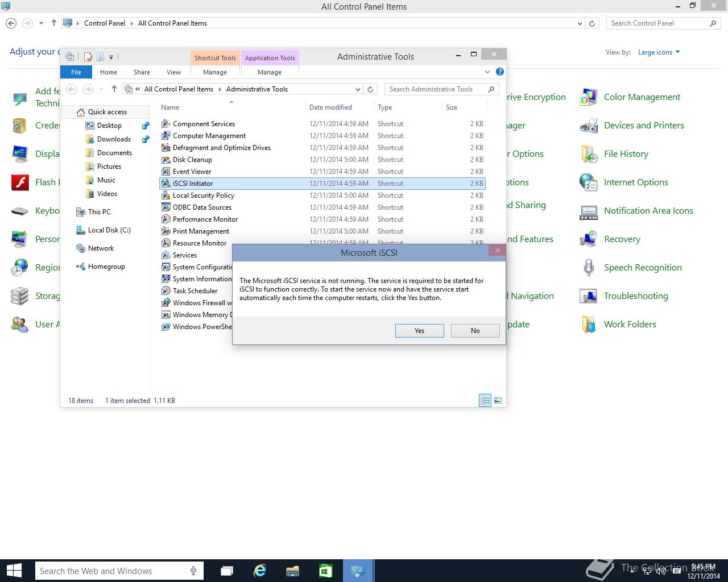Screen dimensions: 728x582
Task: Select Event Viewer shortcut icon
Action: coord(166,172)
